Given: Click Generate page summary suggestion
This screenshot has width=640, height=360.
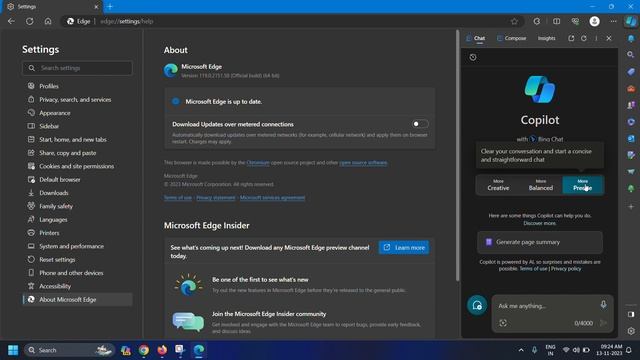Looking at the screenshot, I should 540,242.
